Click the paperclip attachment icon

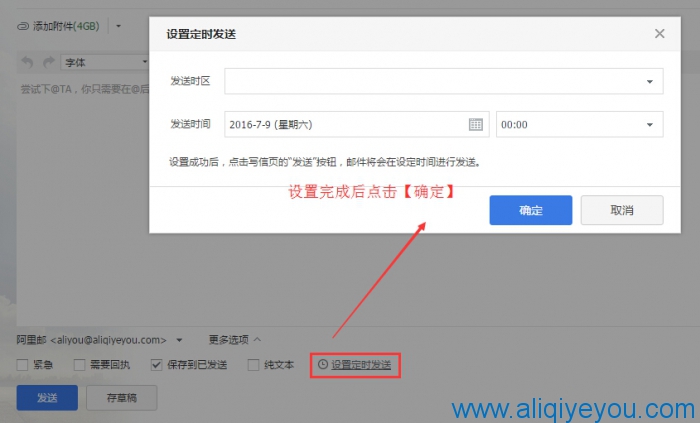(x=23, y=27)
